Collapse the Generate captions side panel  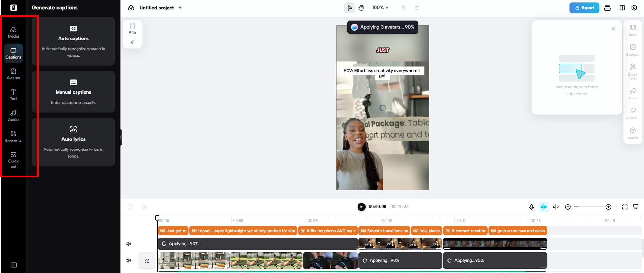point(121,137)
